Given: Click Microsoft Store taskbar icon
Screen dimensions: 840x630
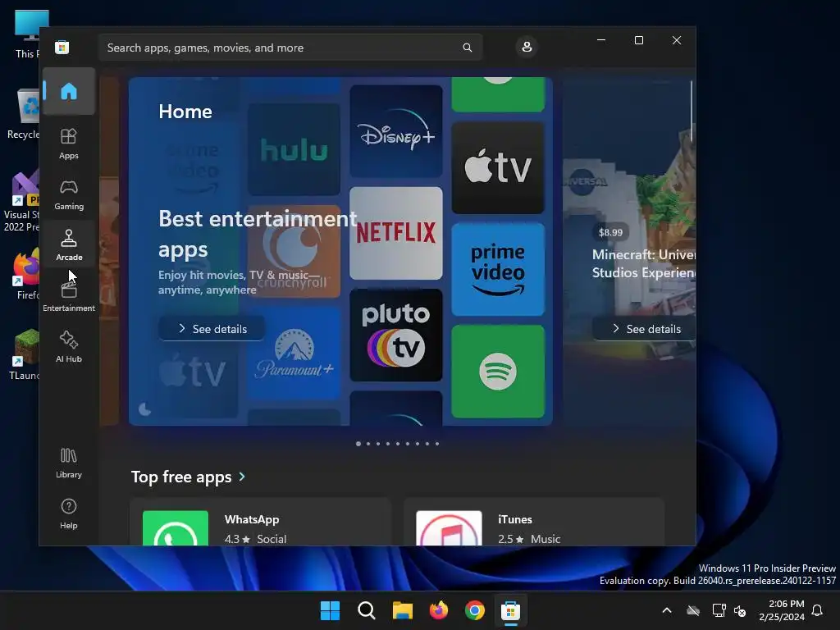Looking at the screenshot, I should coord(511,610).
